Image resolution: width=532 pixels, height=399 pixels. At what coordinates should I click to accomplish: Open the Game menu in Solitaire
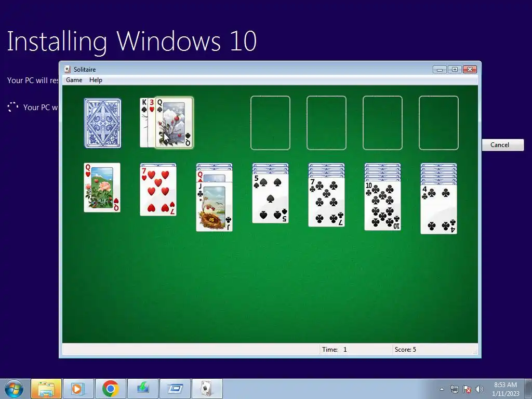click(x=74, y=80)
